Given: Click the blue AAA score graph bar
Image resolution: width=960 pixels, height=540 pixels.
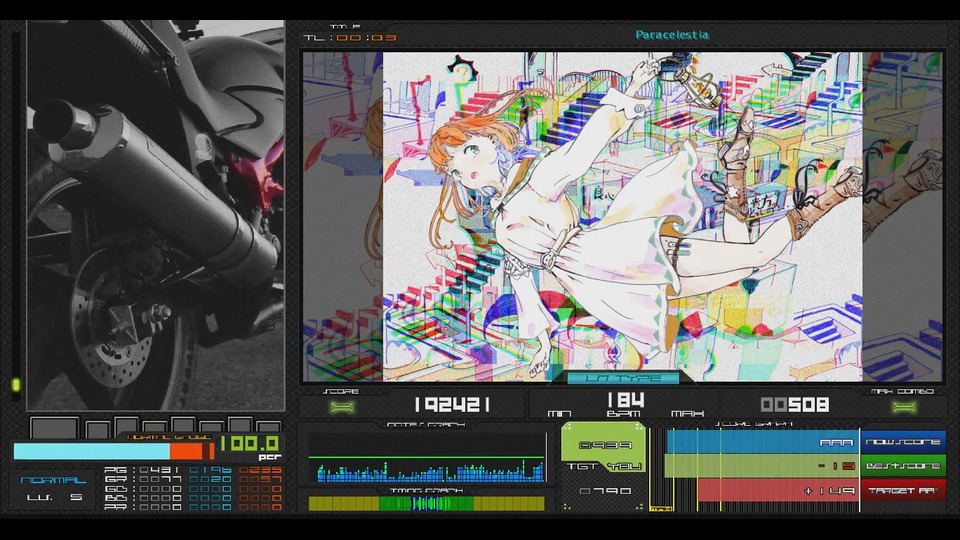Looking at the screenshot, I should click(x=763, y=442).
